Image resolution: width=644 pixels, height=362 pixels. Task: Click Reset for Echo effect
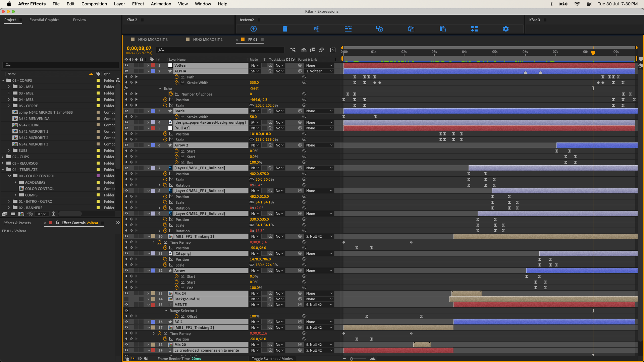pos(254,88)
